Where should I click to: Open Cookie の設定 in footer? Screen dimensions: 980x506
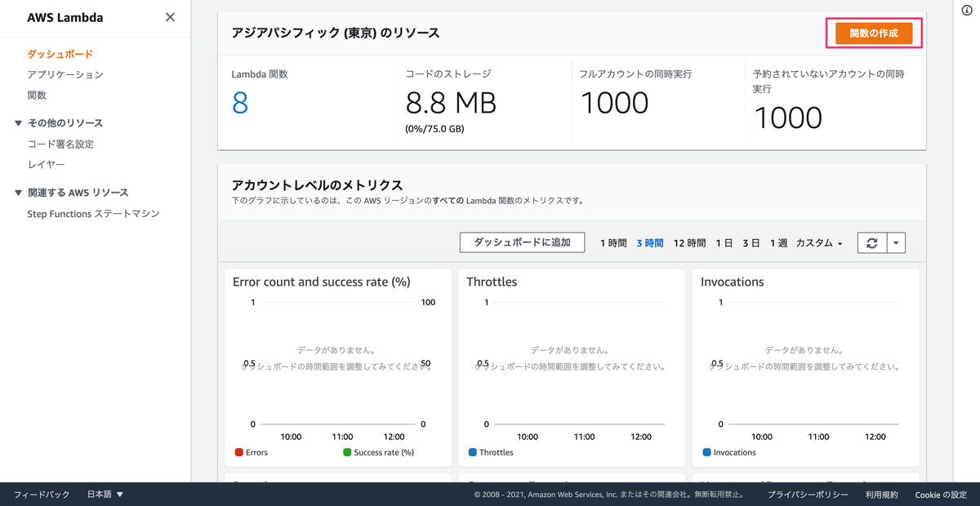pos(941,495)
